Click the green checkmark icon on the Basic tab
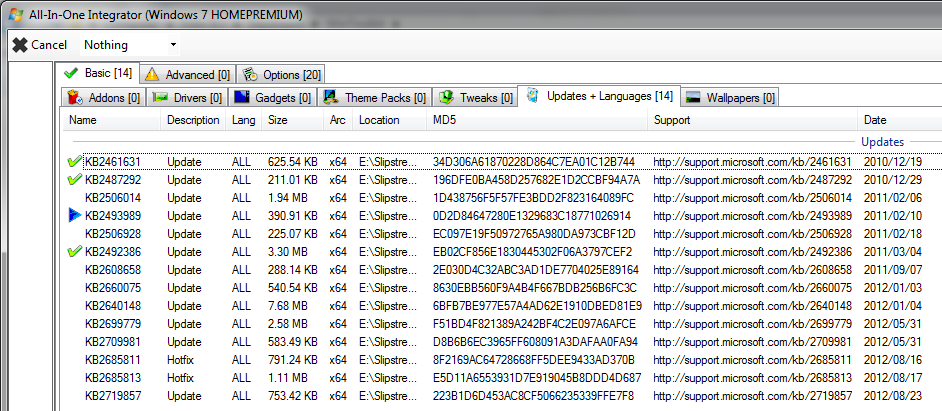The width and height of the screenshot is (942, 411). pyautogui.click(x=71, y=73)
